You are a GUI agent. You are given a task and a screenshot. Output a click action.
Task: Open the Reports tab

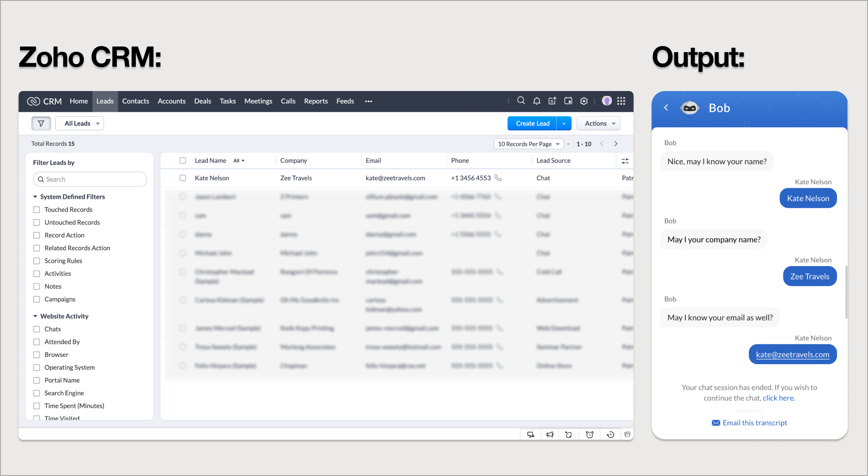[316, 101]
